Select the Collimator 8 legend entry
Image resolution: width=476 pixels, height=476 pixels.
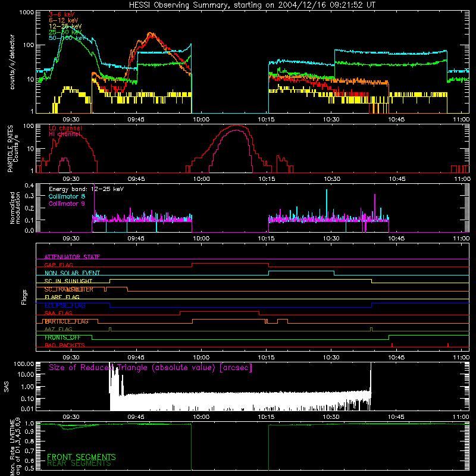click(x=67, y=196)
